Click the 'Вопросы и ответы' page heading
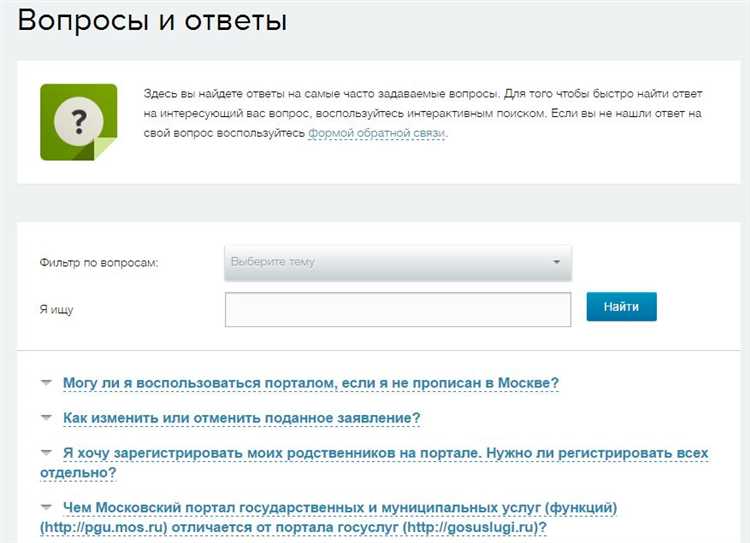This screenshot has height=543, width=750. point(152,20)
